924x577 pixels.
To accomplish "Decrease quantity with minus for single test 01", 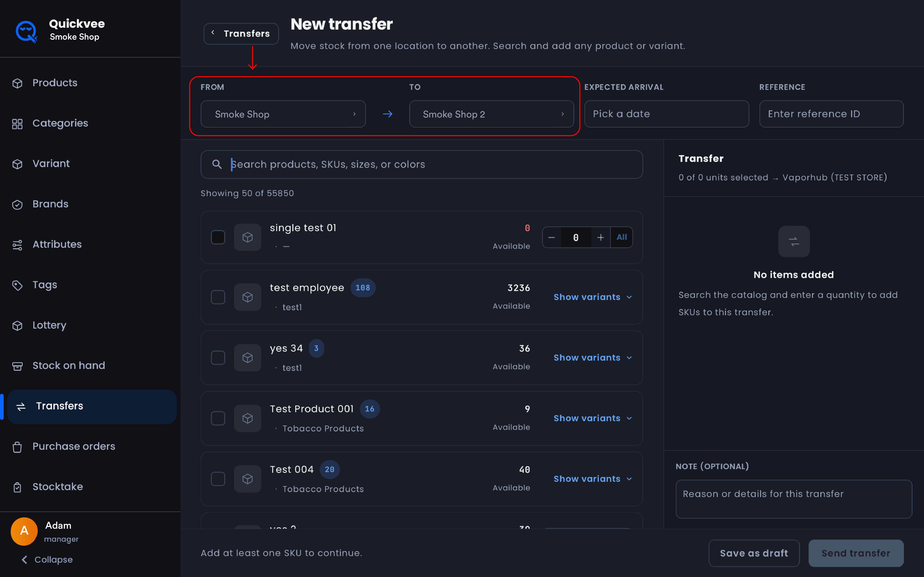I will 551,237.
